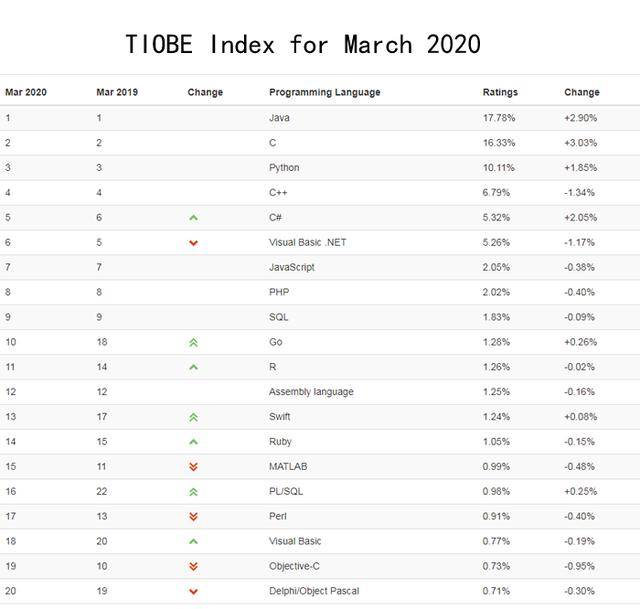The width and height of the screenshot is (640, 609).
Task: Click the double green arrow beside PL/SQL
Action: (193, 492)
